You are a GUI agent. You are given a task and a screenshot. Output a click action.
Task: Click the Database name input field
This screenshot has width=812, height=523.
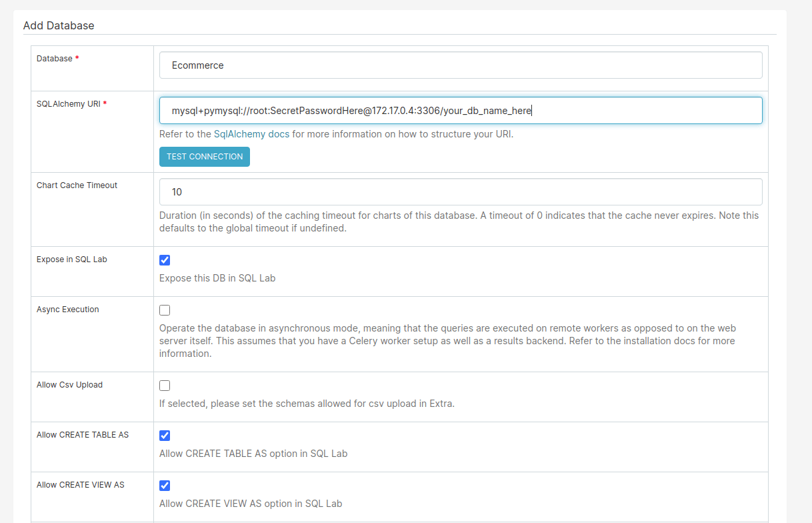460,65
